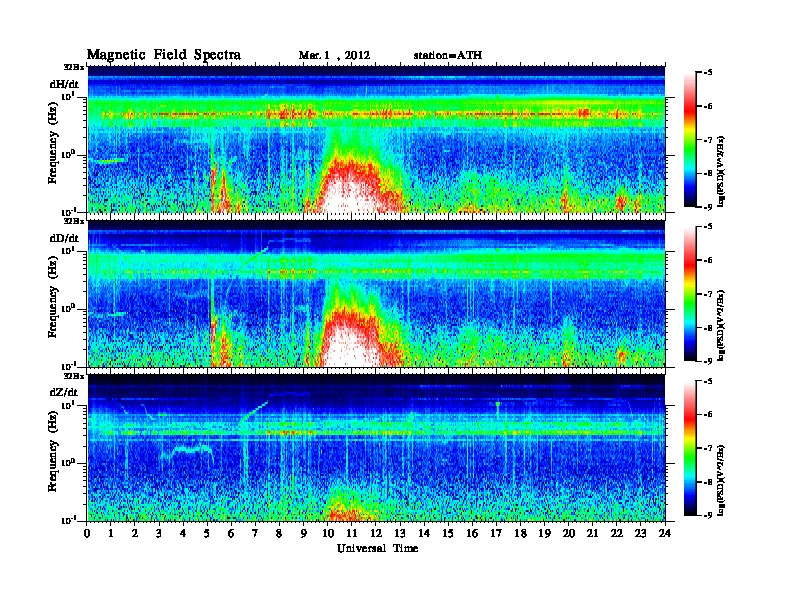792x612 pixels.
Task: Click the white saturated burst in dD/dt spectrogram
Action: coord(350,346)
